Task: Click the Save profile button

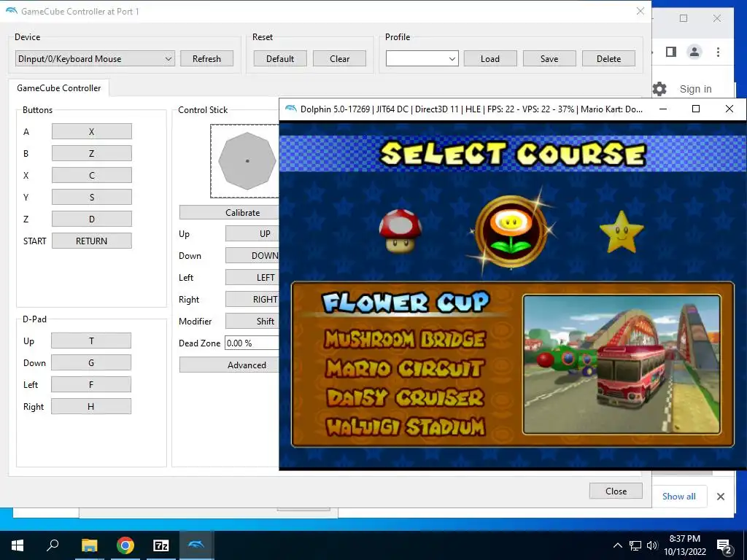Action: pyautogui.click(x=549, y=58)
